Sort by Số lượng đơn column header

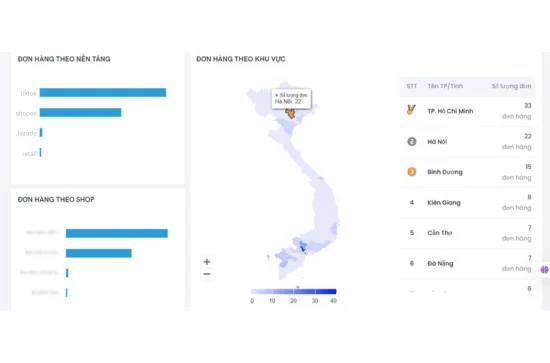click(511, 86)
